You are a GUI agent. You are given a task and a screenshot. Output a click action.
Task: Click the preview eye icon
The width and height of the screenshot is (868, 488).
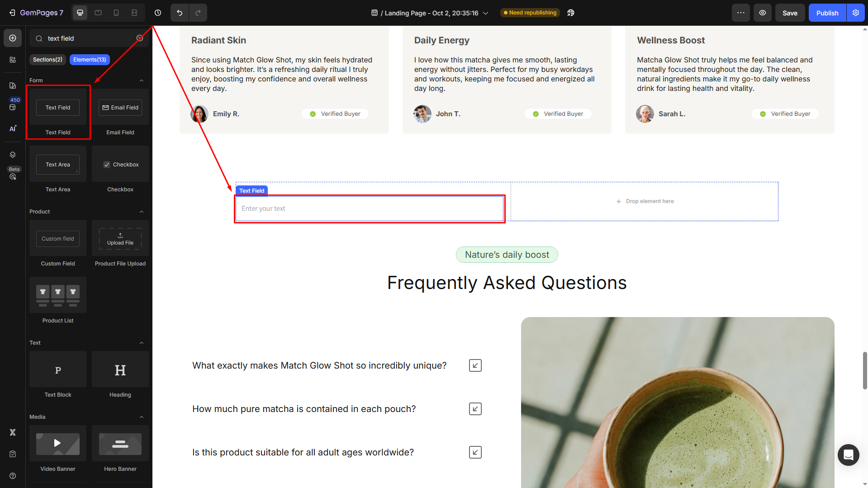763,13
